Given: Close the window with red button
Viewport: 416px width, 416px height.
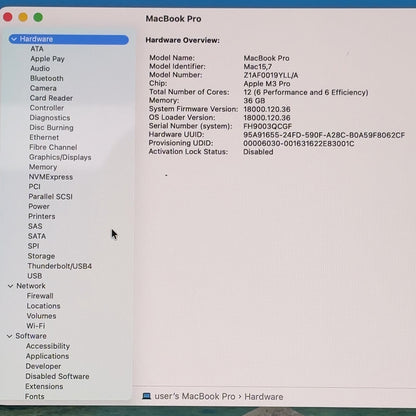Looking at the screenshot, I should 8,17.
